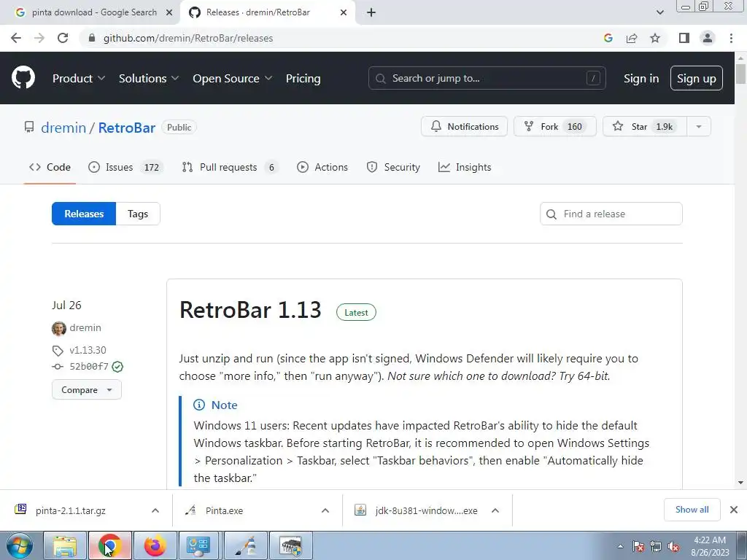
Task: Click the Sign up button
Action: [697, 78]
